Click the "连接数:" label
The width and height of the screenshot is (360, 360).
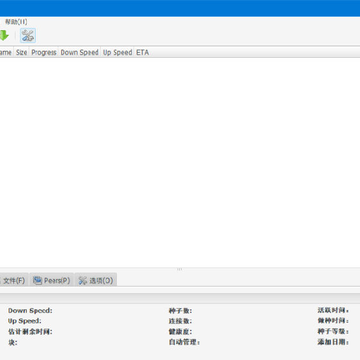[180, 321]
